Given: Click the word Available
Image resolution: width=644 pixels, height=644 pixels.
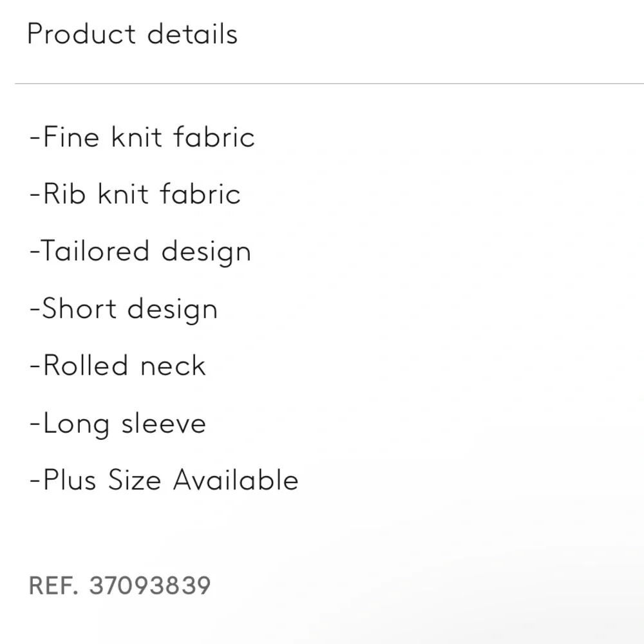Looking at the screenshot, I should pyautogui.click(x=236, y=480).
